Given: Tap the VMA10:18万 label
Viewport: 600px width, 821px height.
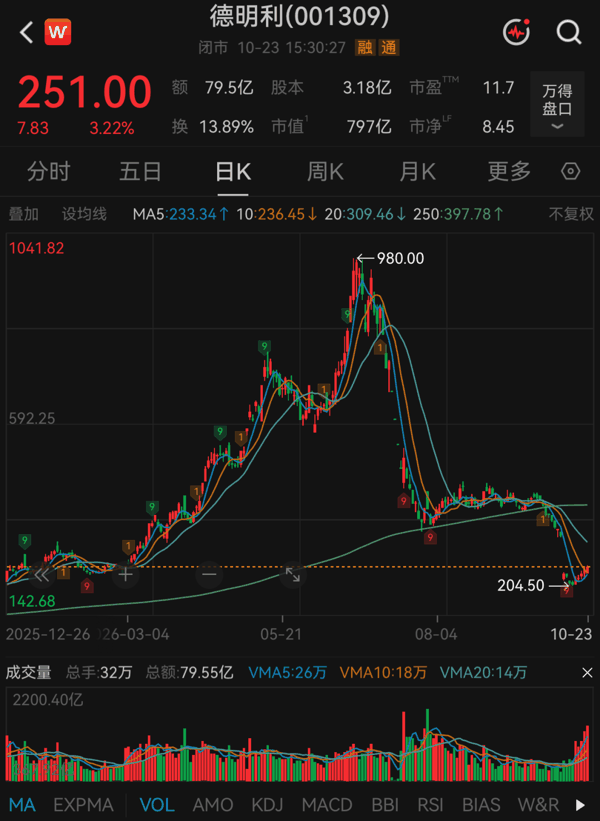Looking at the screenshot, I should click(383, 673).
